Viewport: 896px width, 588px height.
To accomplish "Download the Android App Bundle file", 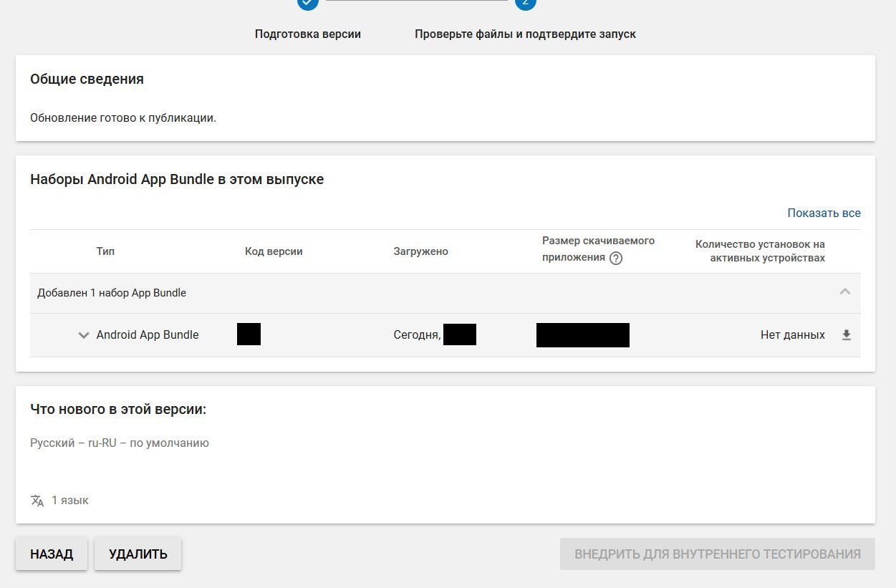I will pos(846,335).
